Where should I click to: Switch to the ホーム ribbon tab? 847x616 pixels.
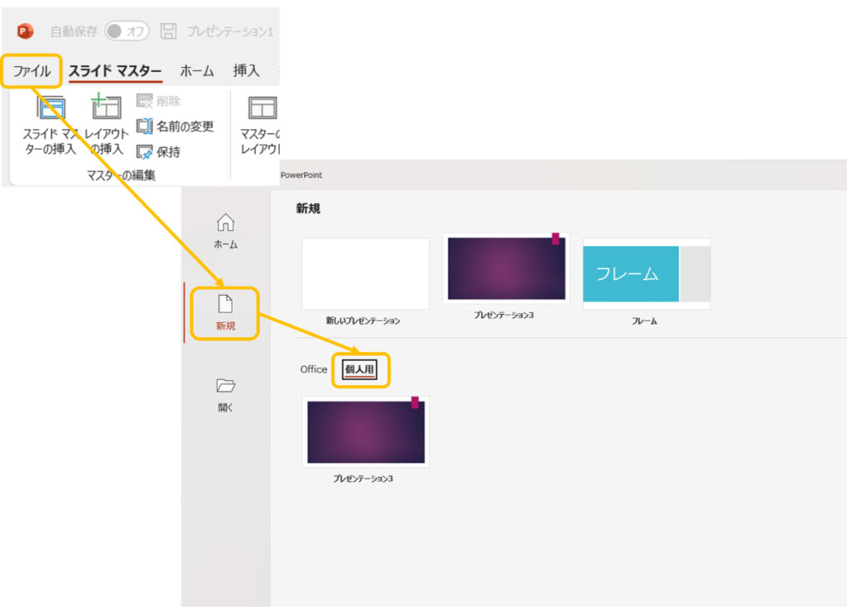coord(197,72)
